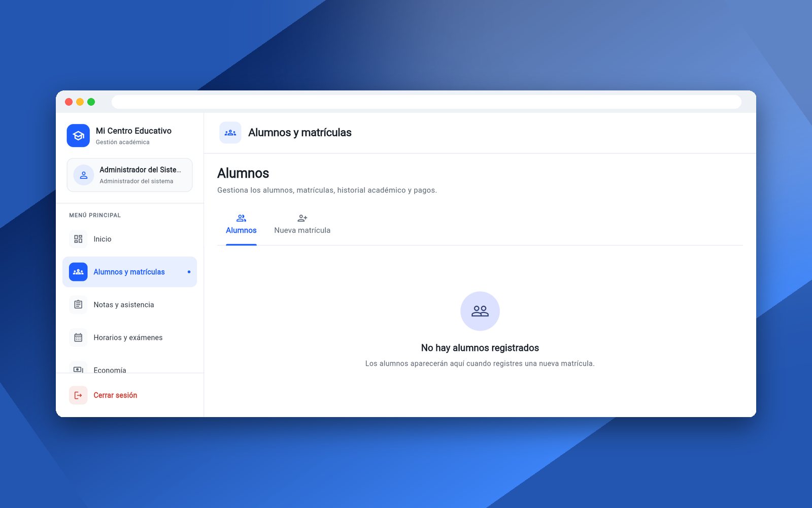Click the people icon above Alumnos tab
Viewport: 812px width, 508px height.
click(241, 218)
